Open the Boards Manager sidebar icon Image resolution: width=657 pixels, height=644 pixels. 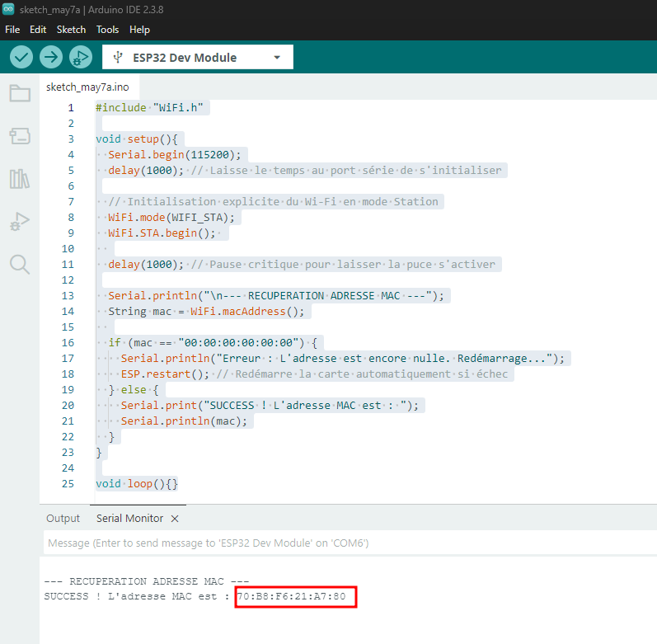click(x=20, y=136)
